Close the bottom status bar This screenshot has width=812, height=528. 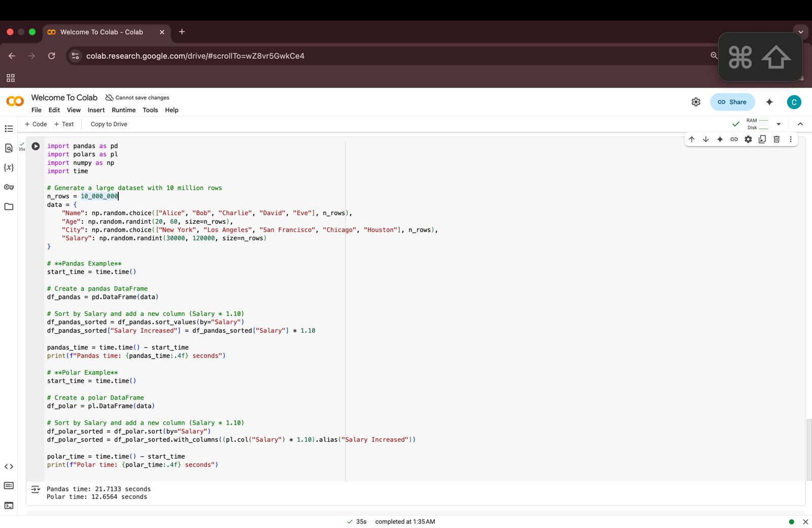pyautogui.click(x=805, y=522)
